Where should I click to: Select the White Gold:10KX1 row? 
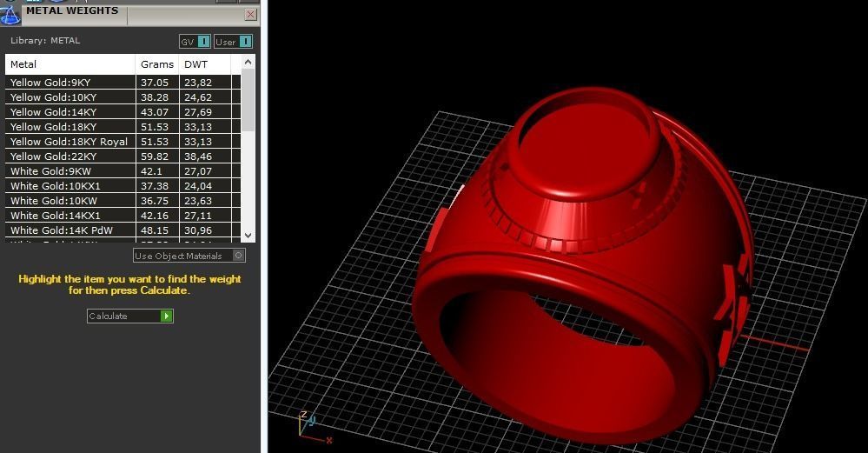pyautogui.click(x=123, y=185)
